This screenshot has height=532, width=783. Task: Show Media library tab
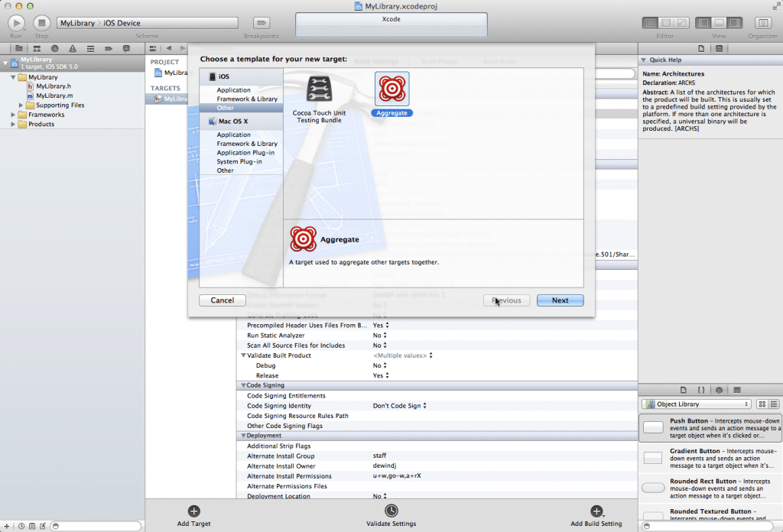coord(737,390)
